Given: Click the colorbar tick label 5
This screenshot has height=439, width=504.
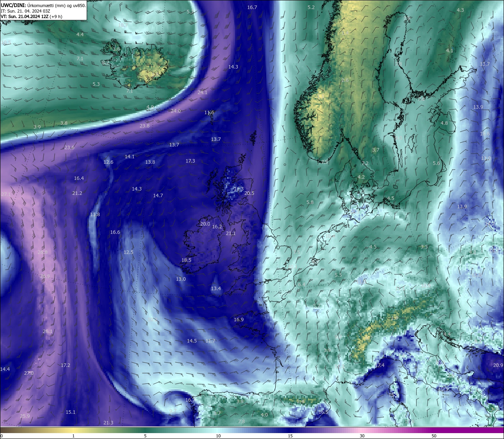Looking at the screenshot, I should click(x=145, y=436).
